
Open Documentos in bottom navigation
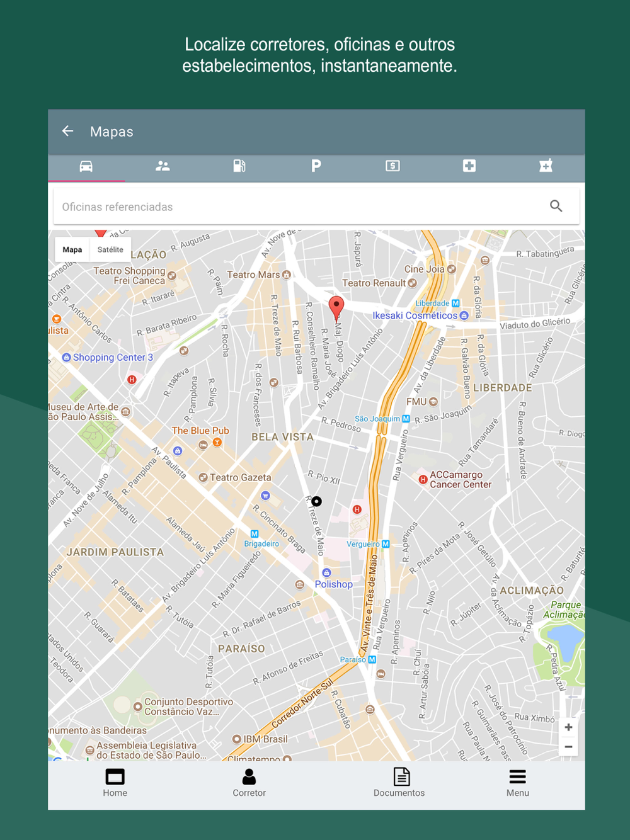coord(399,783)
